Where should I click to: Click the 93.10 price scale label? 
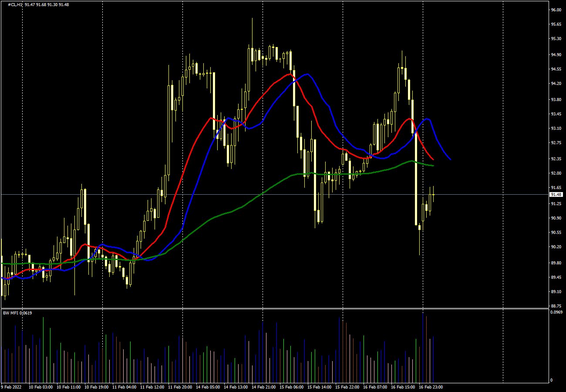pyautogui.click(x=556, y=128)
